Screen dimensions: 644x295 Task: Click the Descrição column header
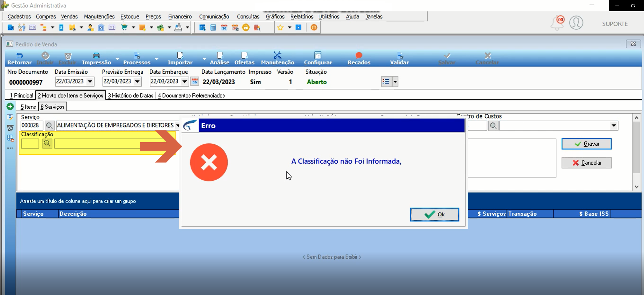click(118, 214)
